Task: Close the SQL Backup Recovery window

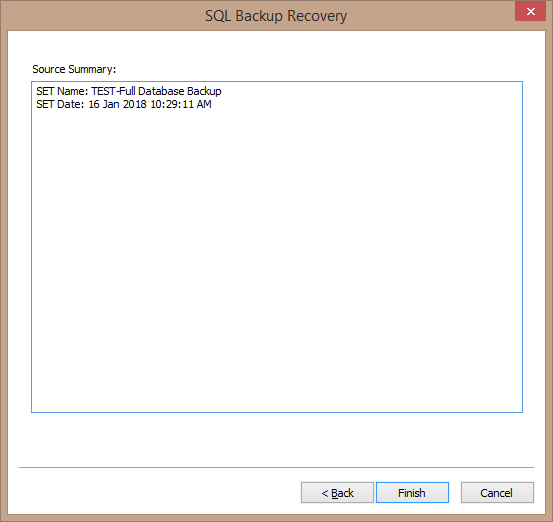Action: coord(530,11)
